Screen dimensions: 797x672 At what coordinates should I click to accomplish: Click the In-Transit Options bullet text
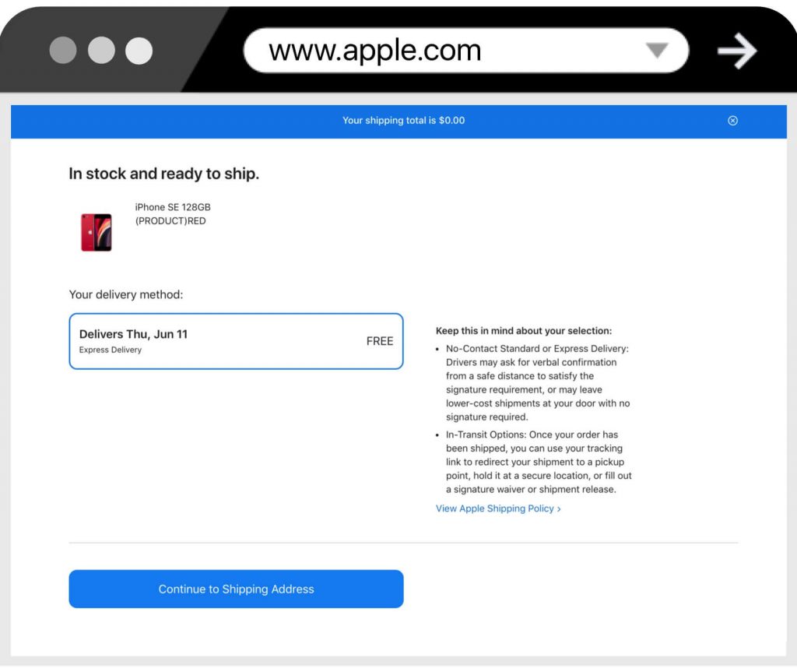tap(539, 462)
